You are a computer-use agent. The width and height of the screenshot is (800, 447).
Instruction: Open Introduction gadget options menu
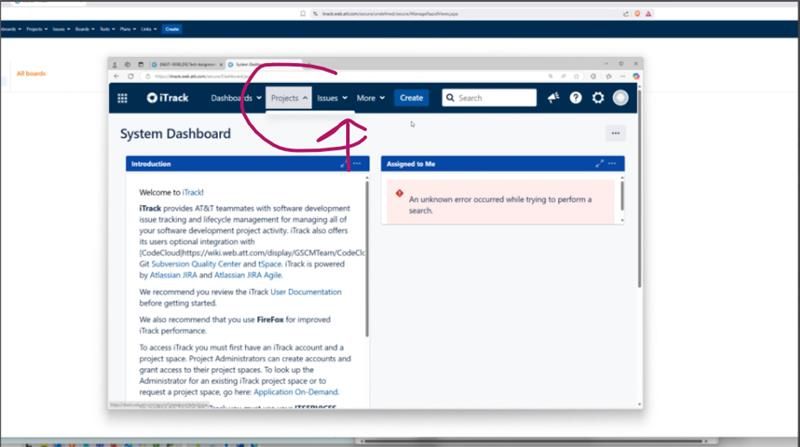(x=357, y=164)
